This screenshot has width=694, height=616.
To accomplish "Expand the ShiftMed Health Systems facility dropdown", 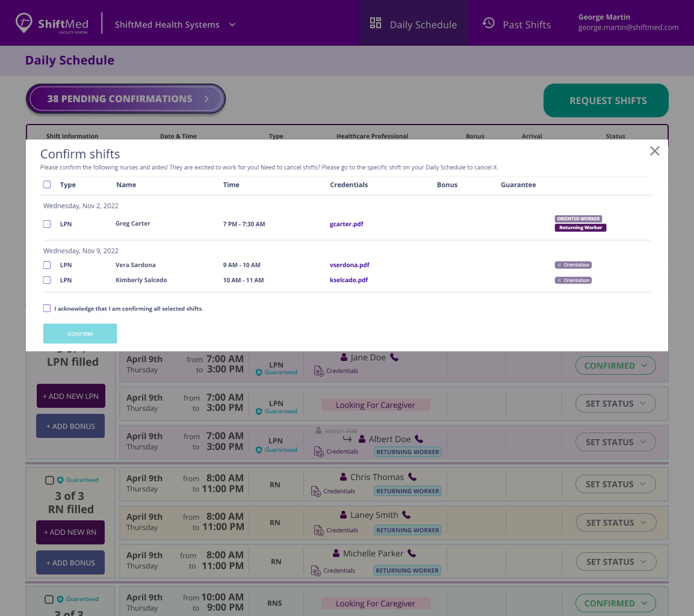I will 232,25.
